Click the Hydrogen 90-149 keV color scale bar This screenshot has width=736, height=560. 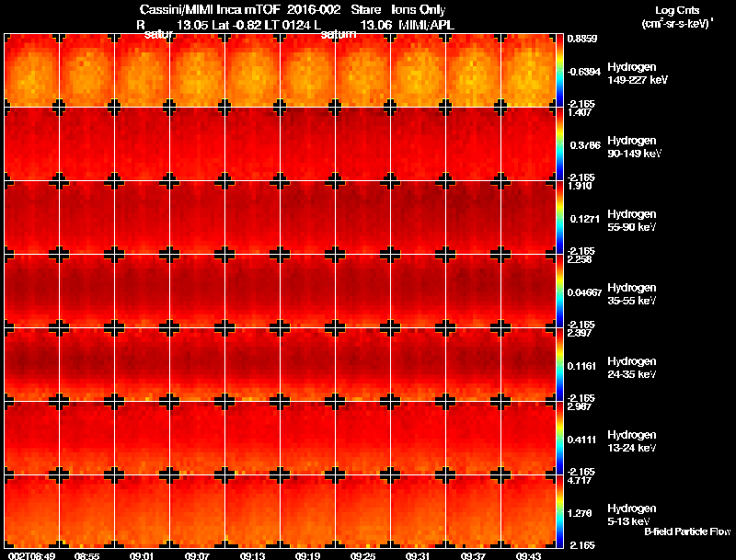[559, 144]
